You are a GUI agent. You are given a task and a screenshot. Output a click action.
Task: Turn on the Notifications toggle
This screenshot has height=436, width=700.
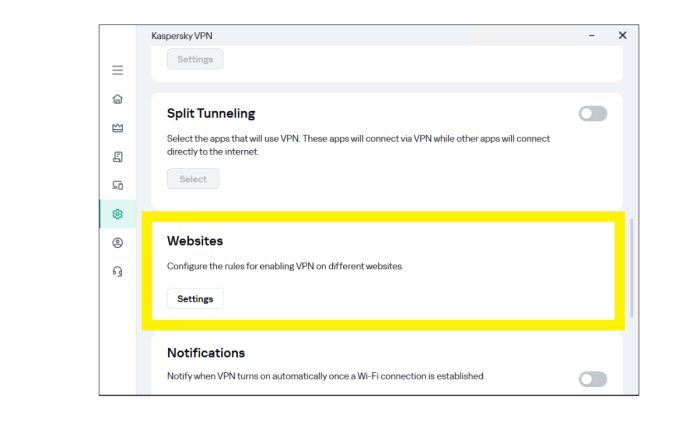click(592, 378)
